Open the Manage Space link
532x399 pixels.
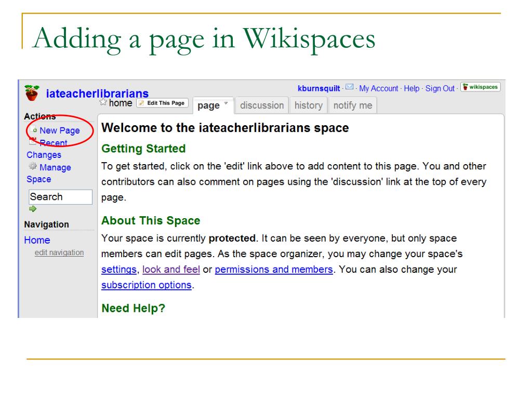[x=48, y=173]
